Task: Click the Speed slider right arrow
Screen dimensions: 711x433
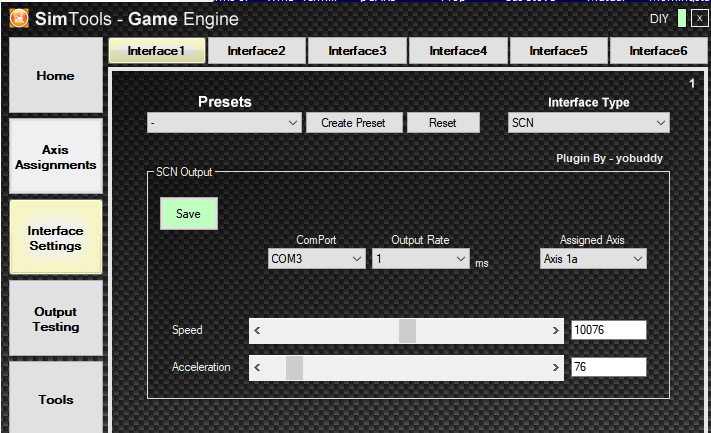Action: (555, 331)
